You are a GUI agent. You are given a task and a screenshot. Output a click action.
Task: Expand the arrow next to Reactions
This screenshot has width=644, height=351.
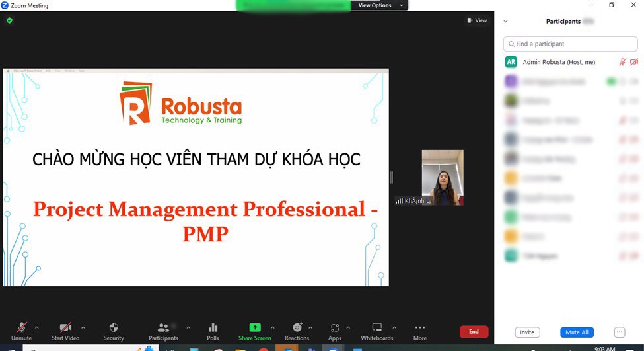(310, 328)
